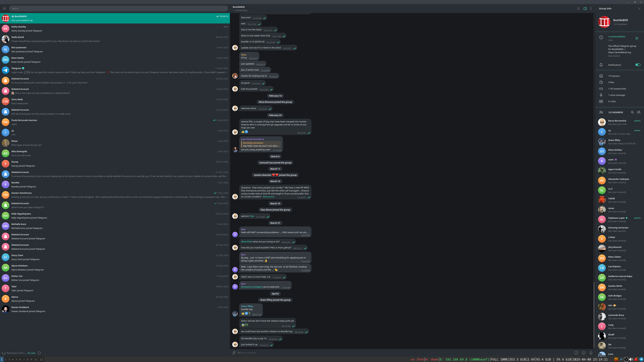
Task: Click the attach file paperclip icon
Action: [x=234, y=353]
